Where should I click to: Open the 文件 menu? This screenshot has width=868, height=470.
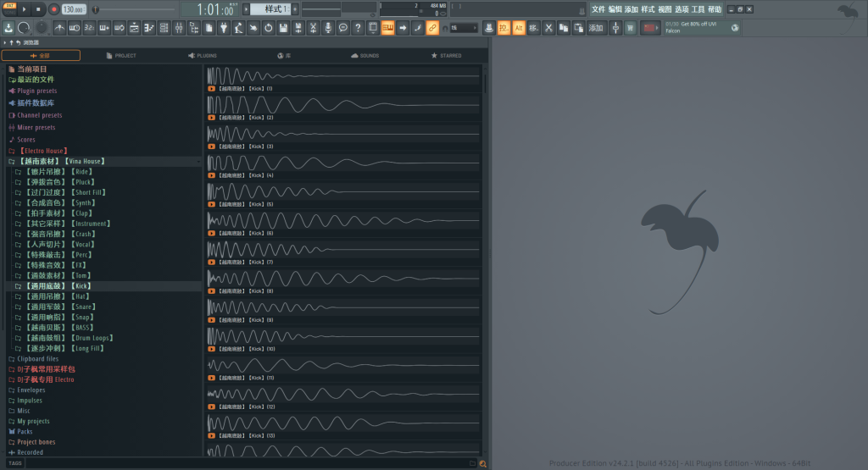[x=598, y=9]
